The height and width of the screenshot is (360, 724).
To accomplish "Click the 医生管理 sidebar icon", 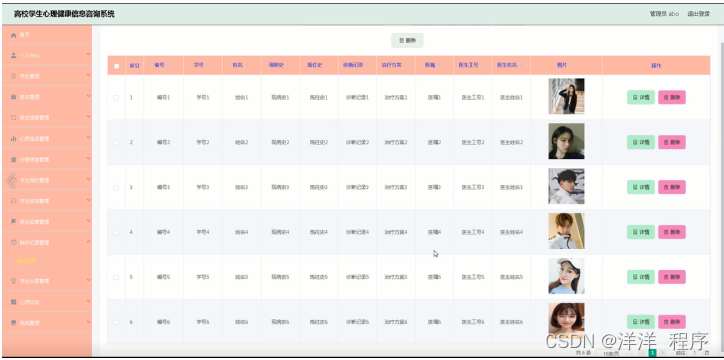I will pyautogui.click(x=13, y=96).
